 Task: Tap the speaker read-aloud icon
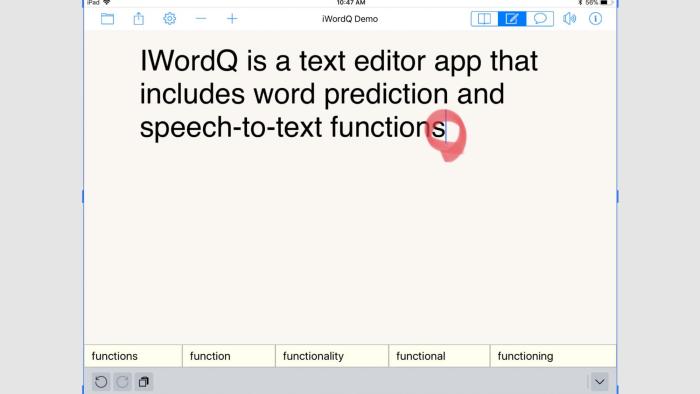(569, 19)
